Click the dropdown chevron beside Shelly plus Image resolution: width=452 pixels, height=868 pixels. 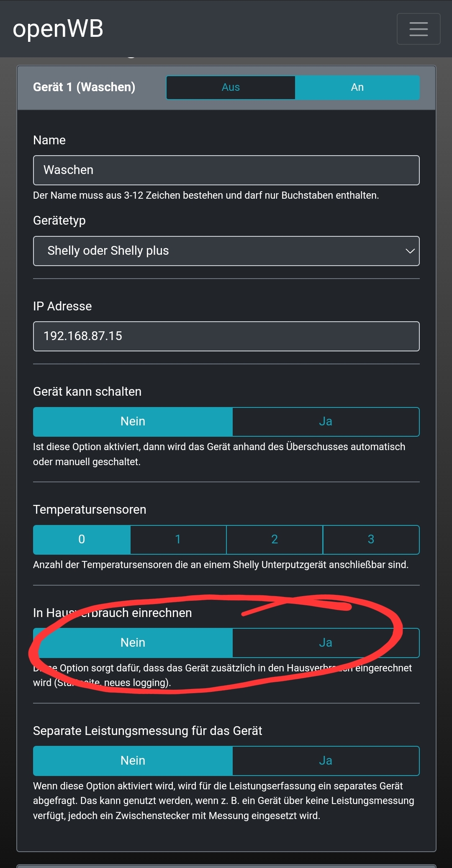pos(410,251)
